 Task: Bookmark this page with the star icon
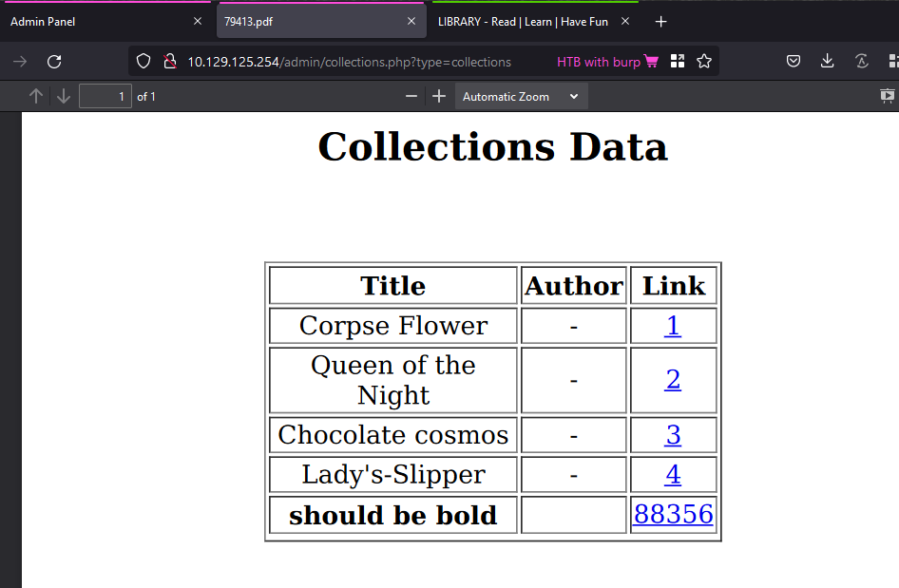click(x=704, y=62)
